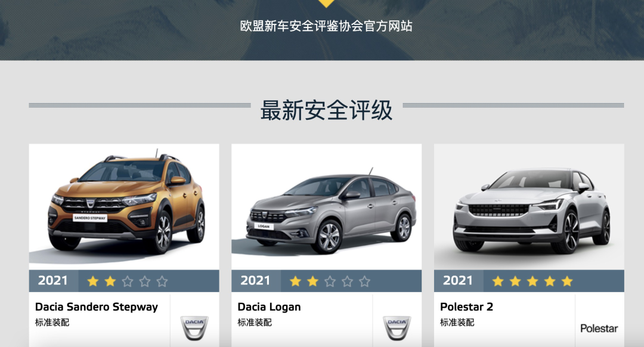Click the Dacia logo on the Logan card

pyautogui.click(x=397, y=328)
